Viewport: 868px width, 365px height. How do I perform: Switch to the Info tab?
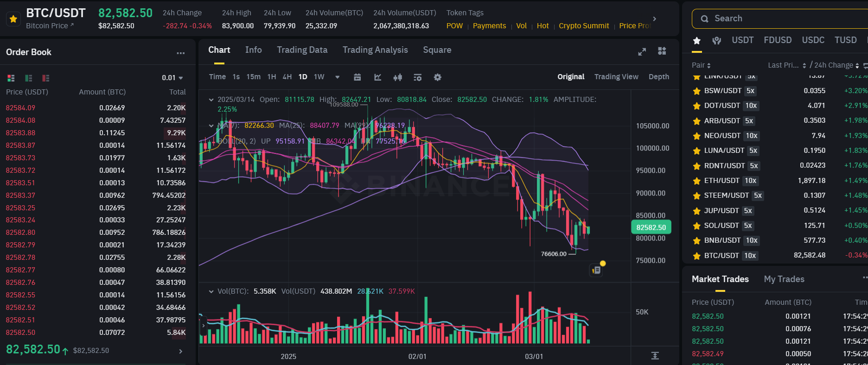pyautogui.click(x=254, y=50)
